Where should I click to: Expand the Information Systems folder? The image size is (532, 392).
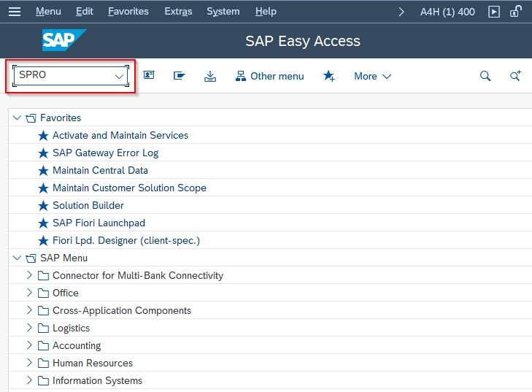tap(29, 380)
